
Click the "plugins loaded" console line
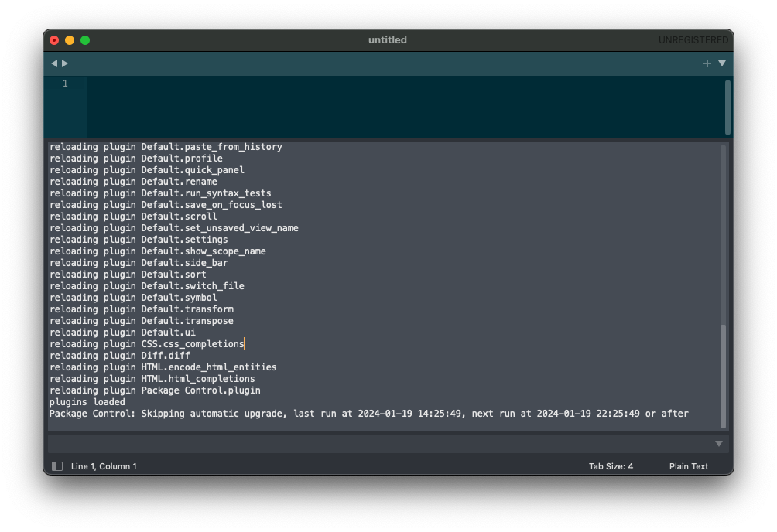87,402
